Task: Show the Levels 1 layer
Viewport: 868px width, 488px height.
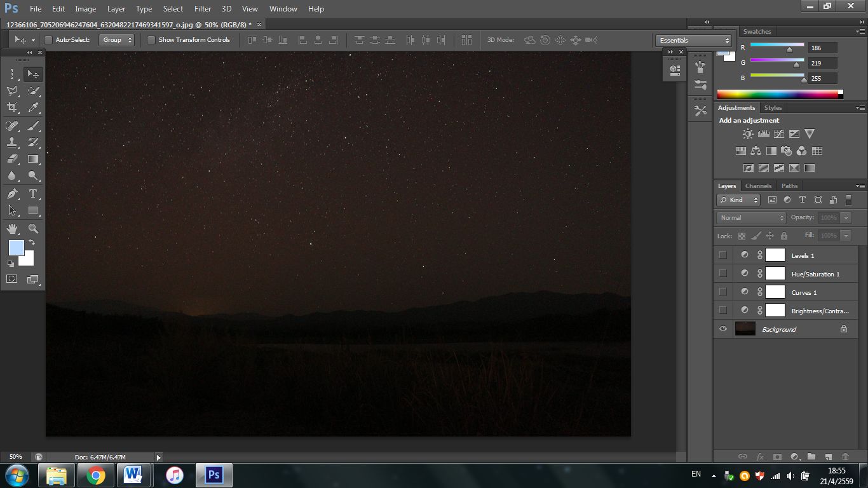Action: click(x=722, y=255)
